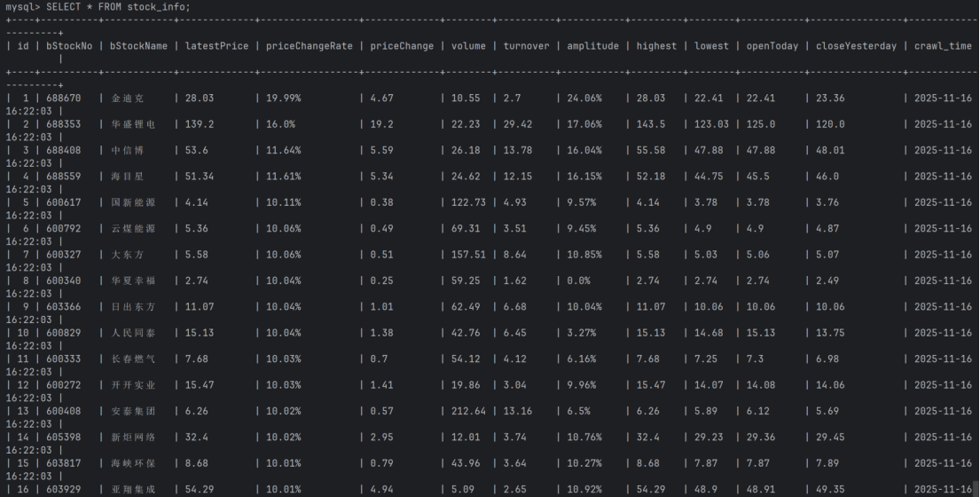Click the terminal vertical scrollbar thumb
The height and width of the screenshot is (497, 980).
(x=975, y=488)
